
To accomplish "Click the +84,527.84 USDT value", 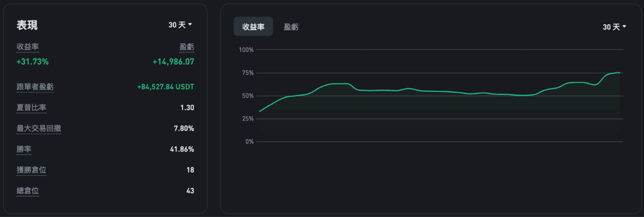I will coord(166,86).
